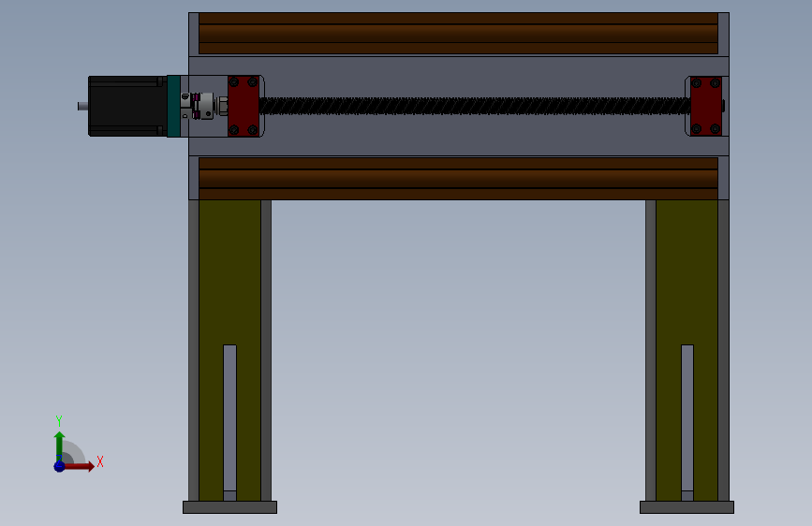Select the right base foot plate
The width and height of the screenshot is (812, 526).
pyautogui.click(x=687, y=507)
